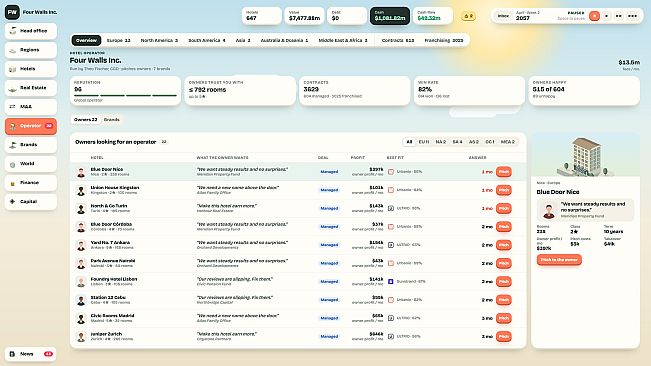Select the Owners sub-tab
651x366 pixels.
(x=86, y=120)
